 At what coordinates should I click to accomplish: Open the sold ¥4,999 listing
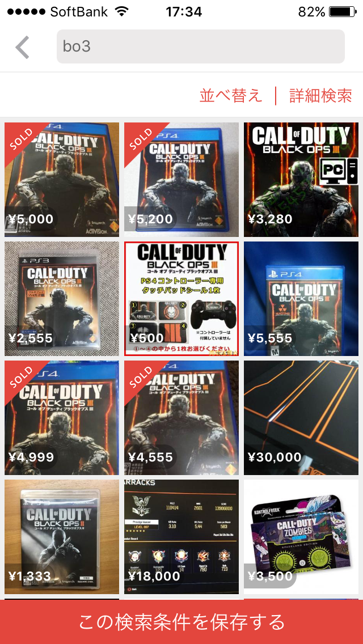pos(62,418)
